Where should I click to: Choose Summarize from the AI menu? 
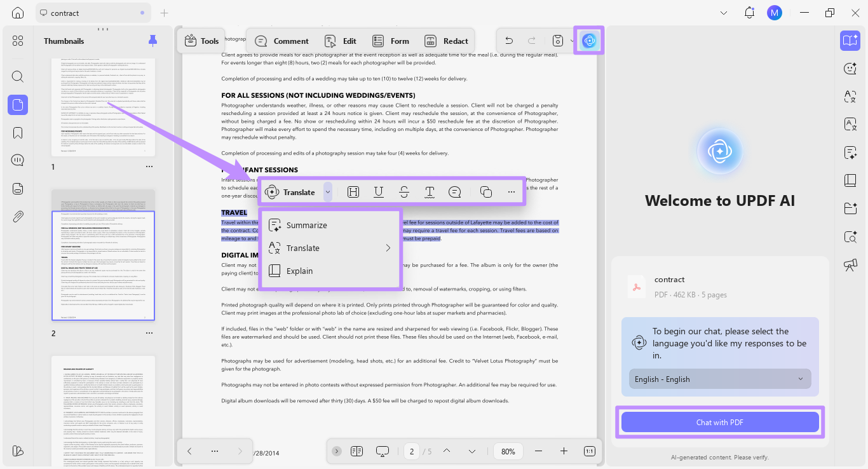[x=330, y=225]
